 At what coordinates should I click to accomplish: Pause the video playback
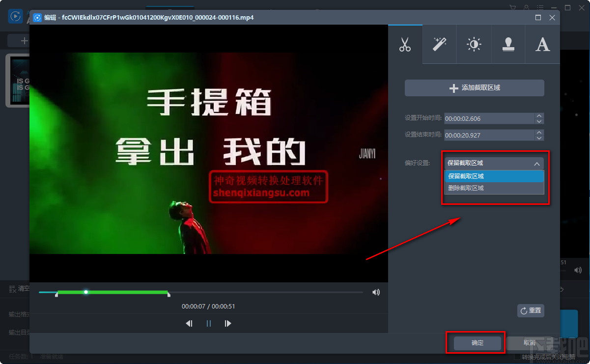pyautogui.click(x=209, y=323)
